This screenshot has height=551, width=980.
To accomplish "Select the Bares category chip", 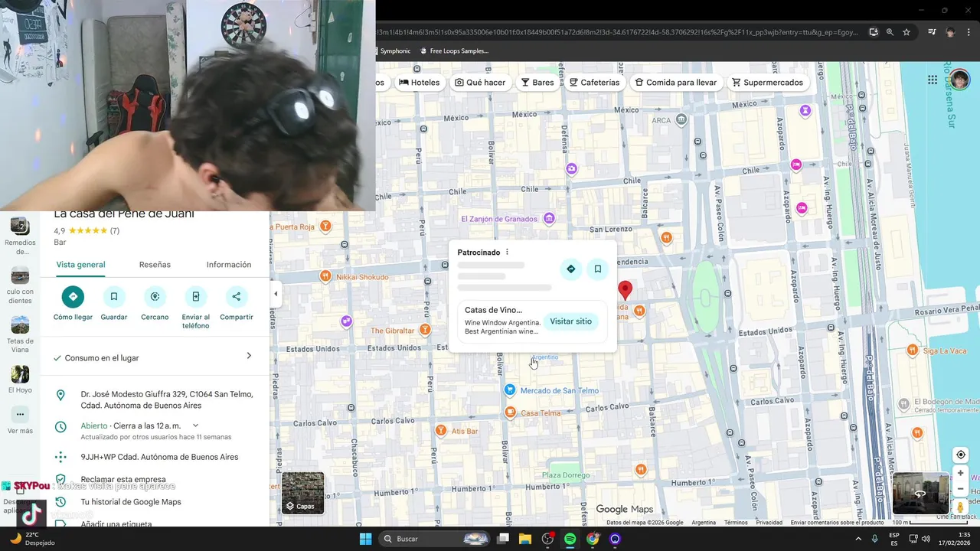I will click(537, 83).
